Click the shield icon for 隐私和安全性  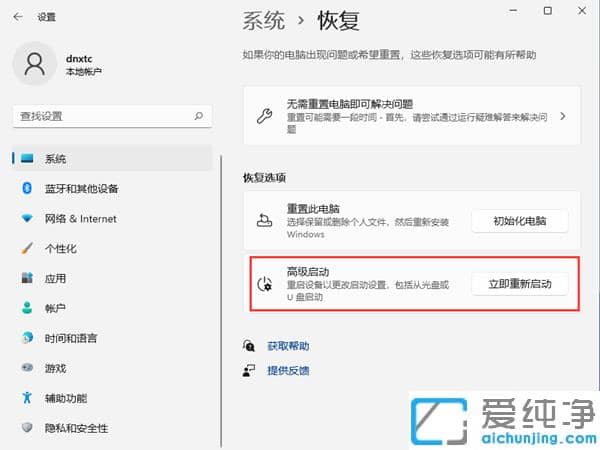pyautogui.click(x=27, y=427)
